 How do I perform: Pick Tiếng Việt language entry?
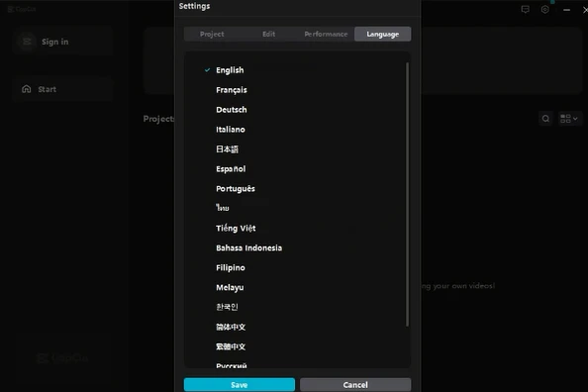pyautogui.click(x=236, y=228)
